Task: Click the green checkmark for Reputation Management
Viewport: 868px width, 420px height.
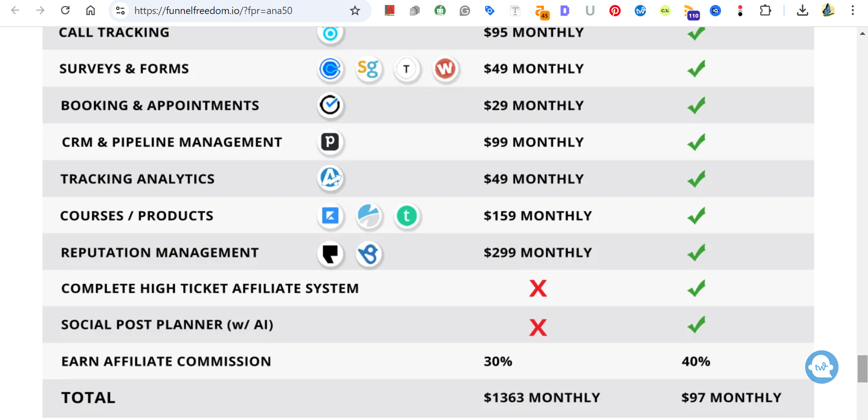Action: coord(696,253)
